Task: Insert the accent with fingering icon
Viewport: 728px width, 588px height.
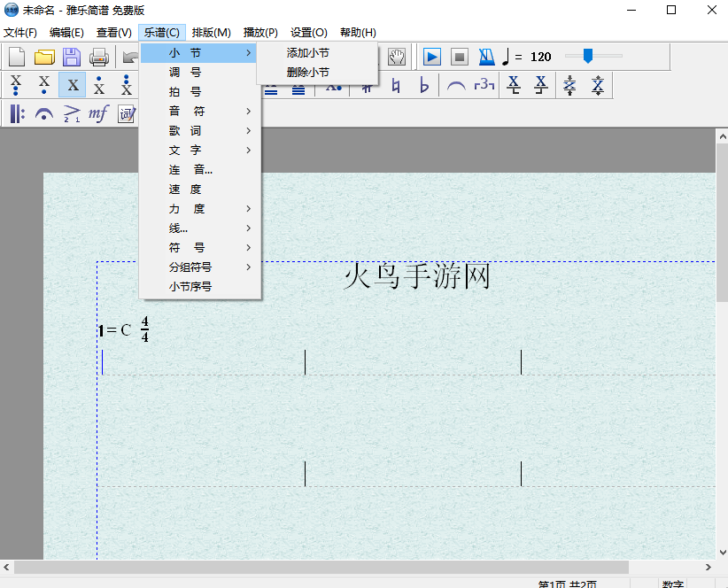Action: 72,113
